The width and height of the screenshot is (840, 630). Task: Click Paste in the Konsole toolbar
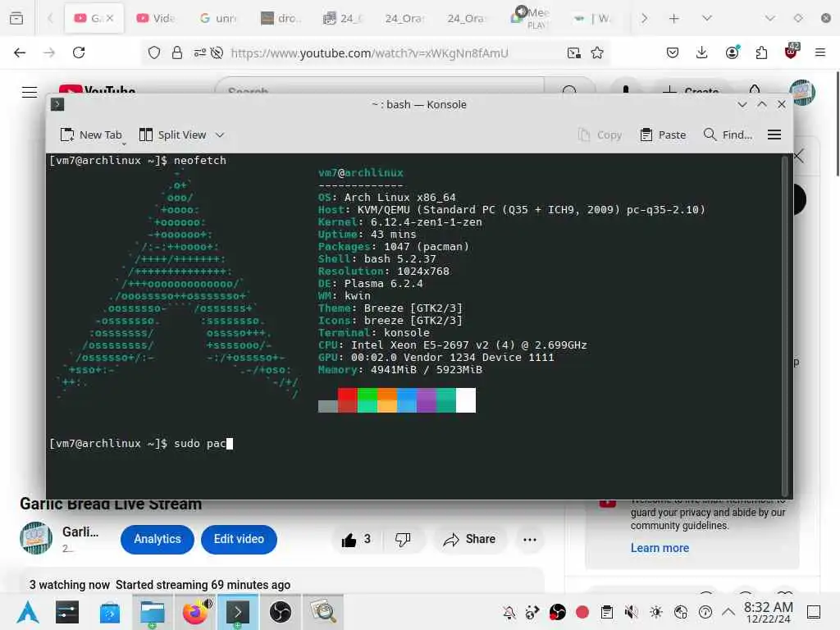(663, 135)
